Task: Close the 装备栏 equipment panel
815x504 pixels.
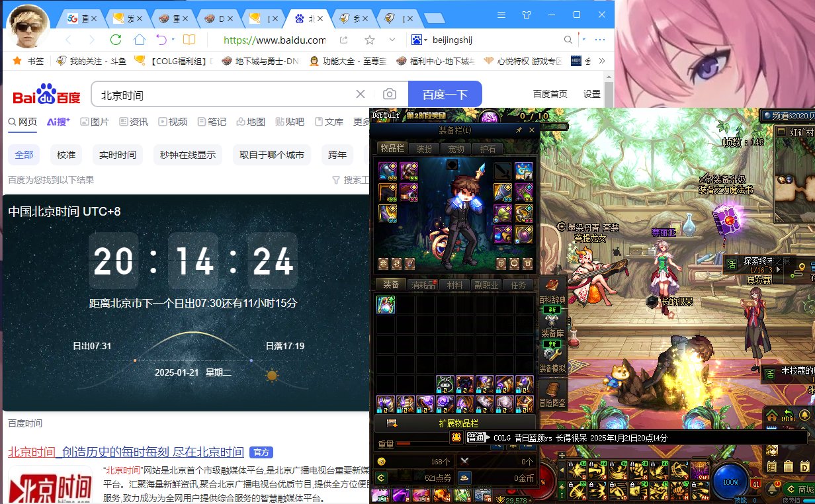Action: click(x=532, y=130)
